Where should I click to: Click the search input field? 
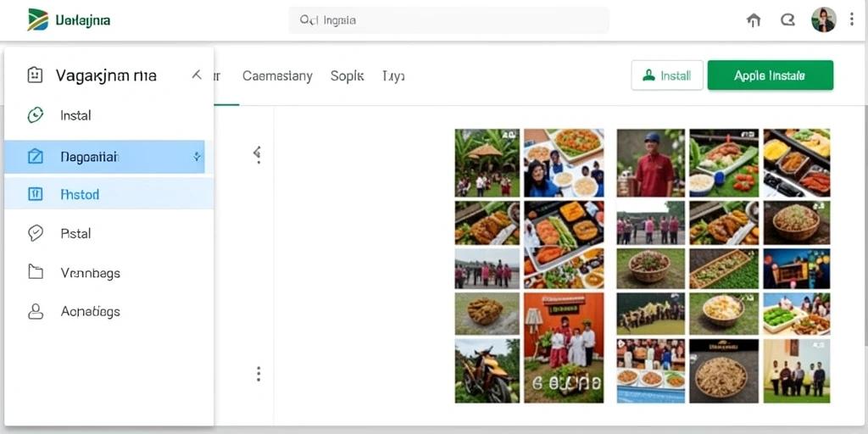(x=449, y=20)
